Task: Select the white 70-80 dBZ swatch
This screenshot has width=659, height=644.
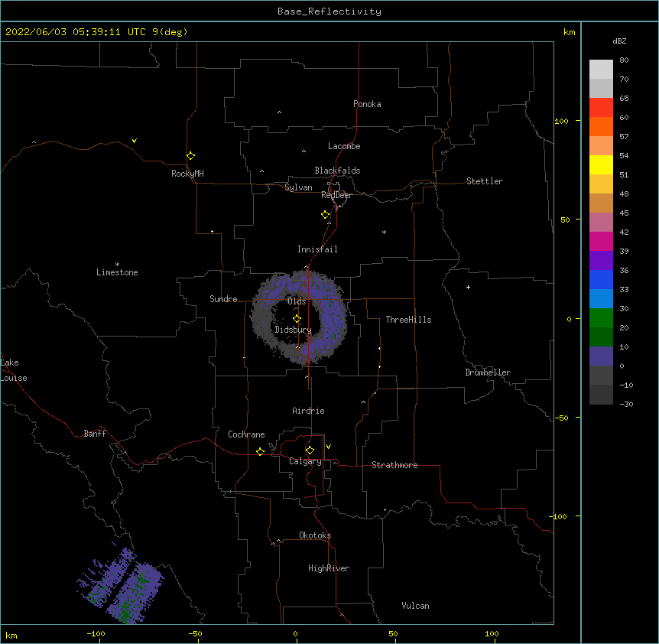Action: click(601, 70)
